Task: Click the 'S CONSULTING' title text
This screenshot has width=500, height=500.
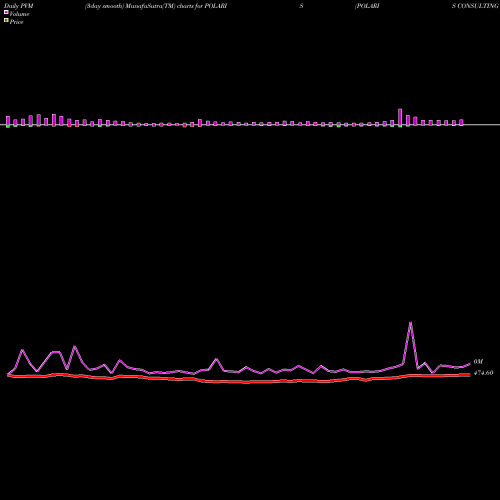Action: point(475,6)
